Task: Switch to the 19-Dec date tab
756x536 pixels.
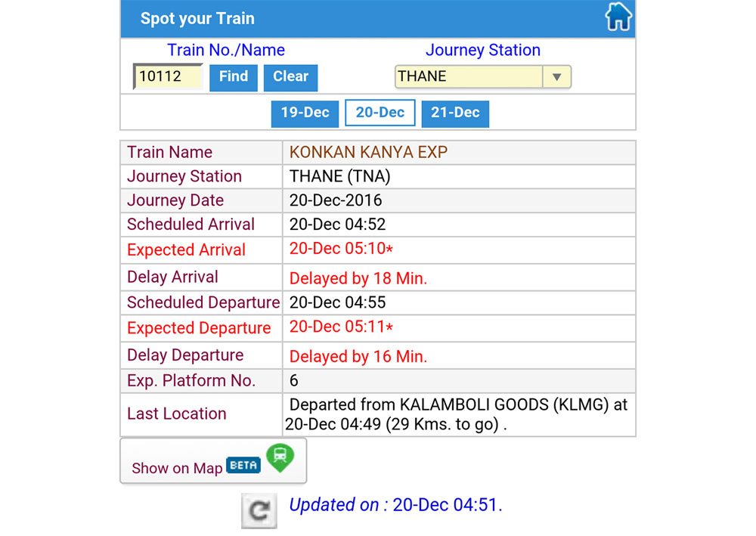Action: pos(305,113)
